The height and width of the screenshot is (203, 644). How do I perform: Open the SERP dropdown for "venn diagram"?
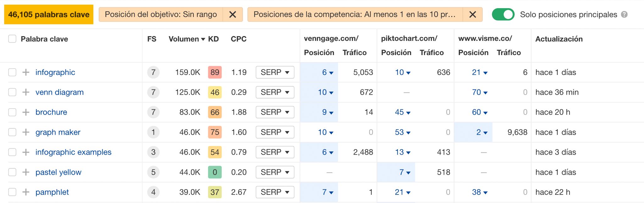point(275,92)
